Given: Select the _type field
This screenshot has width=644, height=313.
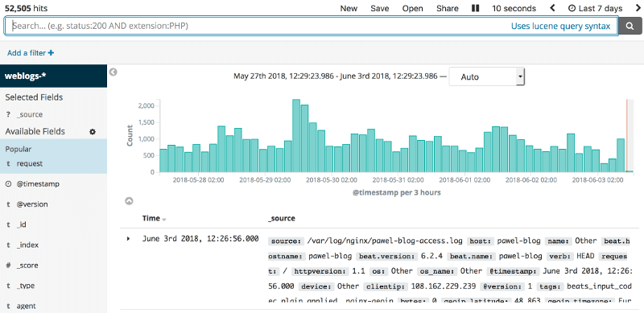Looking at the screenshot, I should pyautogui.click(x=26, y=286).
